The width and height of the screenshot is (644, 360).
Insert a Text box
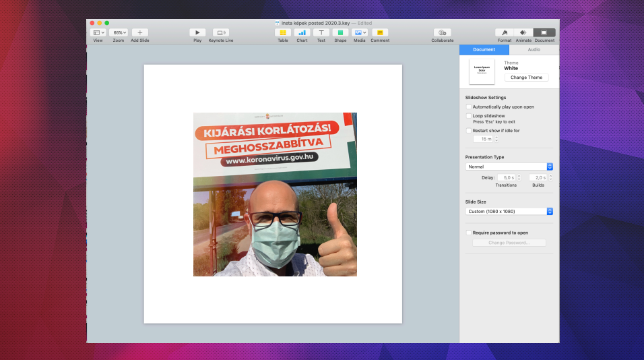[321, 32]
